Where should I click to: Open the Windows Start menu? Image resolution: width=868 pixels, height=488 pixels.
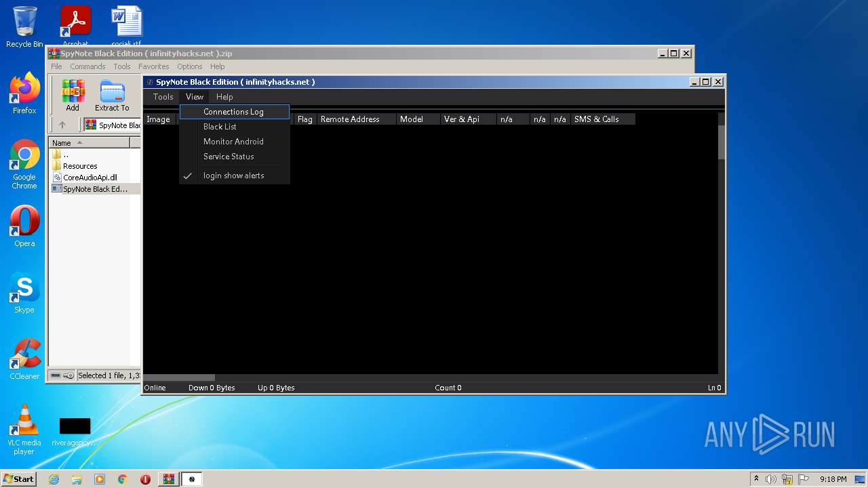coord(19,479)
